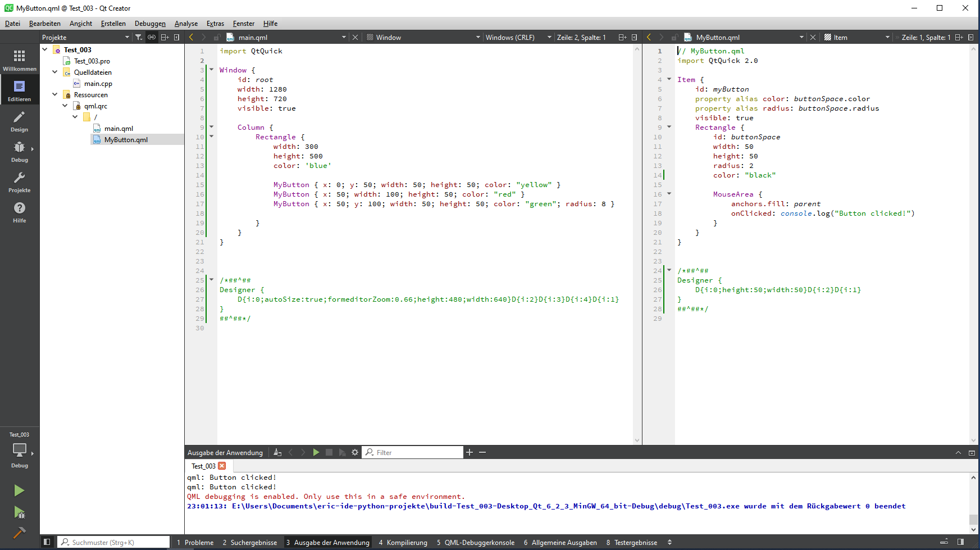Toggle the right sidebar visibility
This screenshot has width=980, height=550.
960,542
